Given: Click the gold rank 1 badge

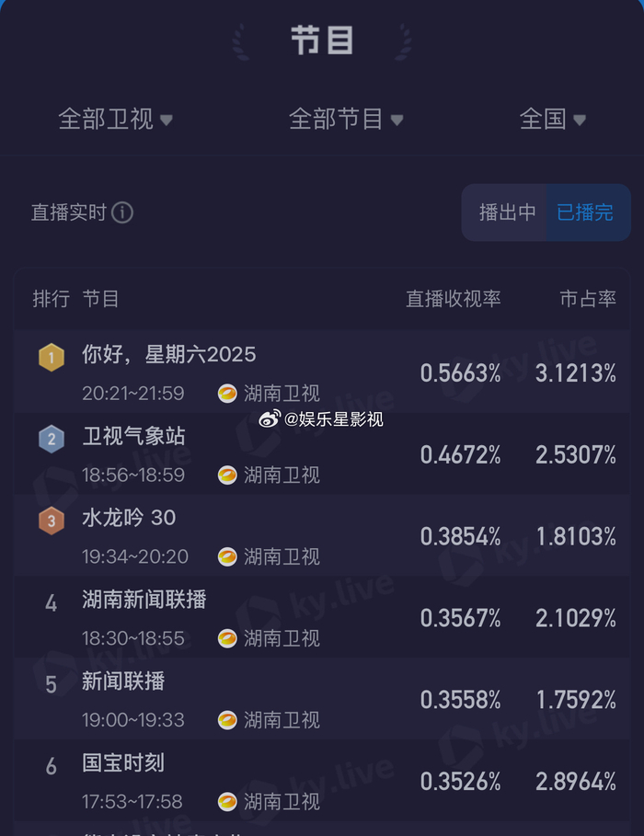Looking at the screenshot, I should coord(52,357).
